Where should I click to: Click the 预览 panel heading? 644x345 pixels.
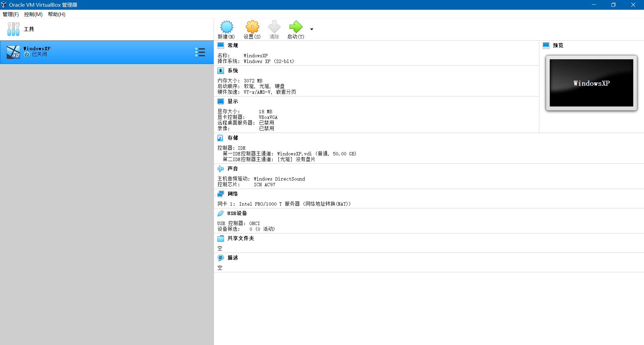pyautogui.click(x=558, y=45)
